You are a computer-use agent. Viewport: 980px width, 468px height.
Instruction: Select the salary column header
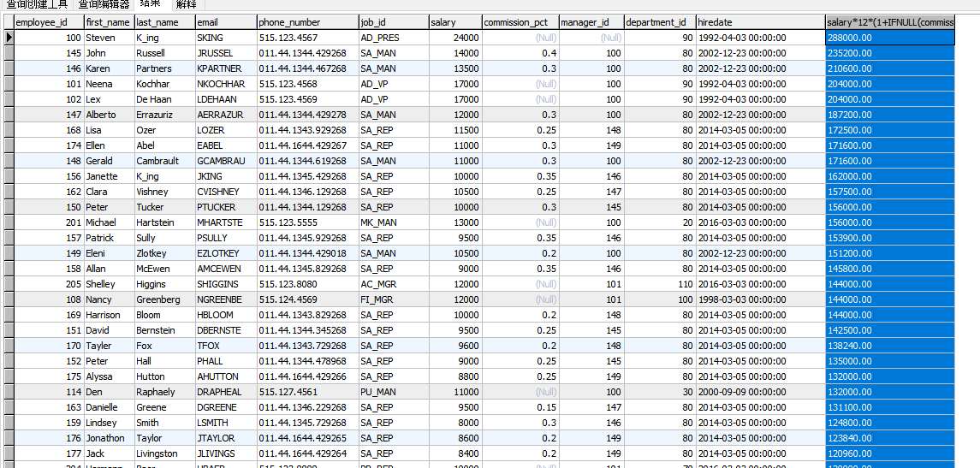(455, 22)
